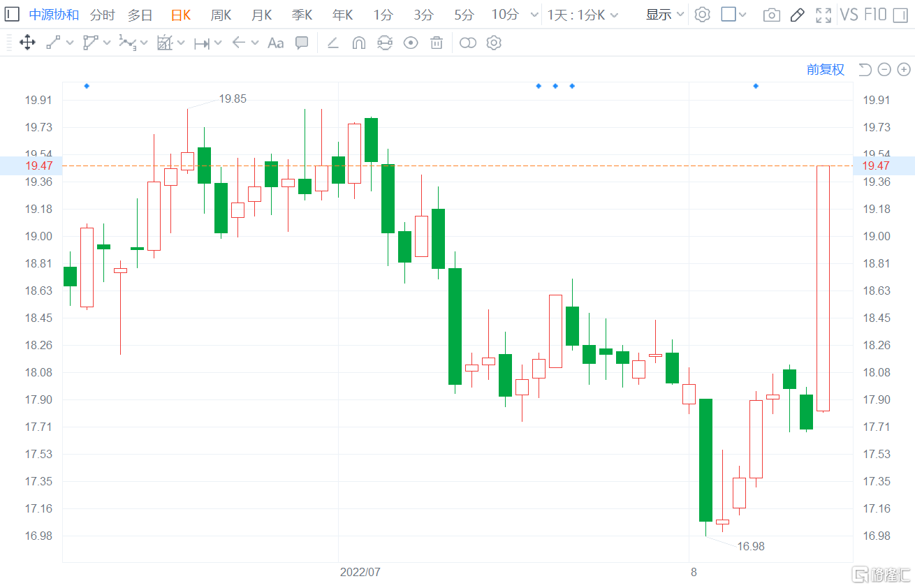Image resolution: width=915 pixels, height=588 pixels.
Task: Expand more minute intervals dropdown arrow
Action: (x=534, y=15)
